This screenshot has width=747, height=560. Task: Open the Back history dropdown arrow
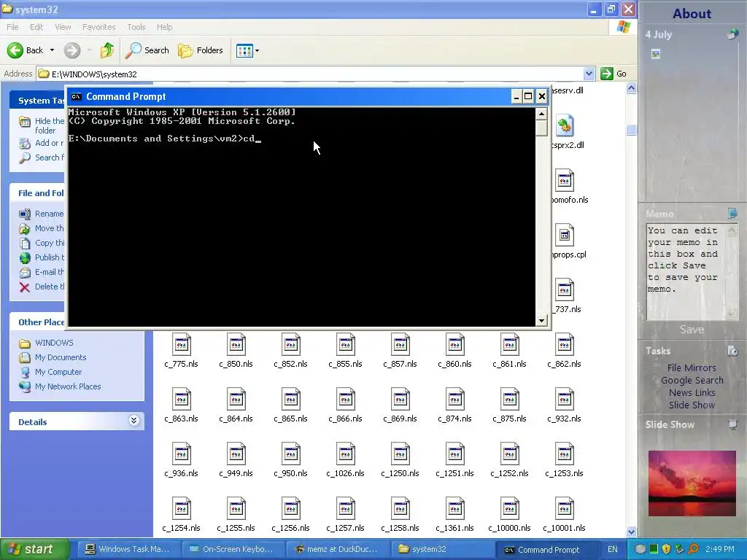tap(52, 50)
